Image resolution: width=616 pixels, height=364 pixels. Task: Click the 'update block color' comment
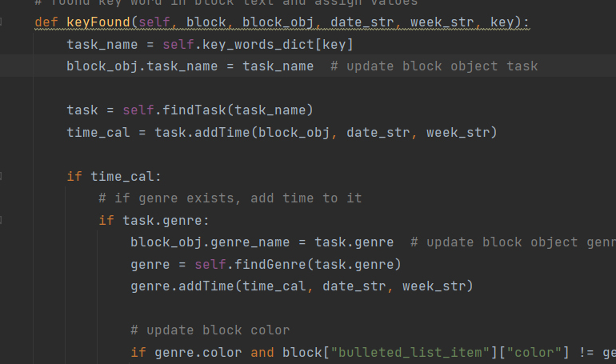(x=210, y=330)
